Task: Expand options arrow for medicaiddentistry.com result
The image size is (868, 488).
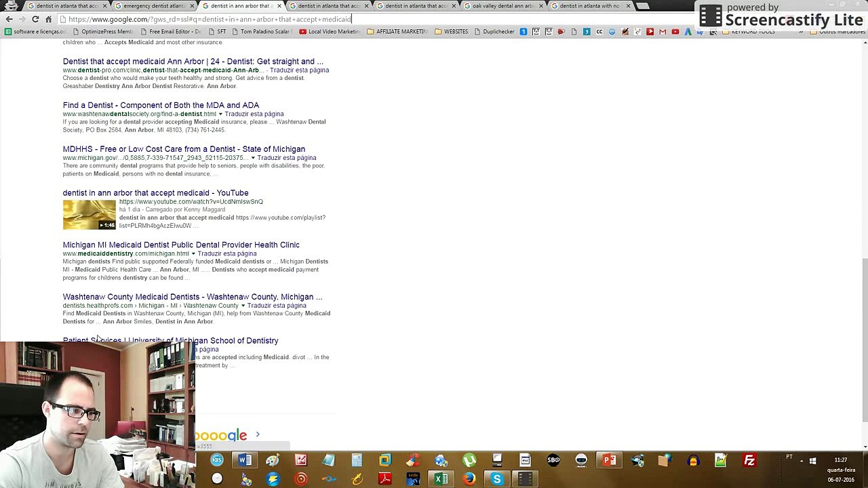Action: [x=193, y=253]
